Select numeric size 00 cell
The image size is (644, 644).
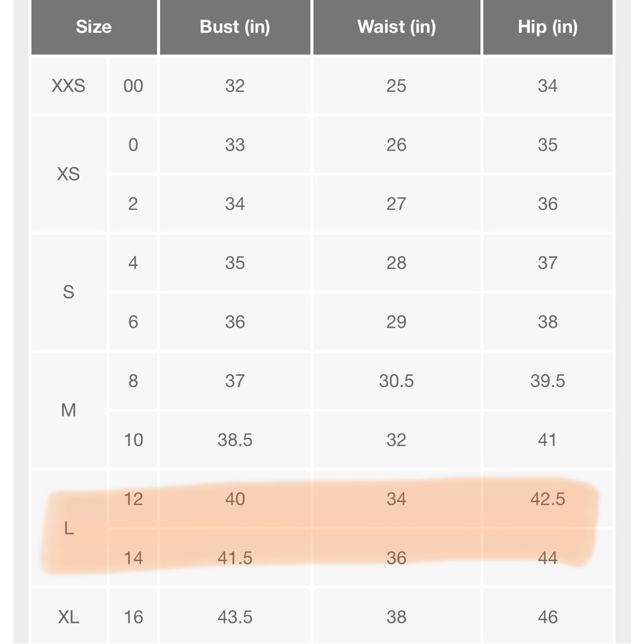pyautogui.click(x=133, y=86)
